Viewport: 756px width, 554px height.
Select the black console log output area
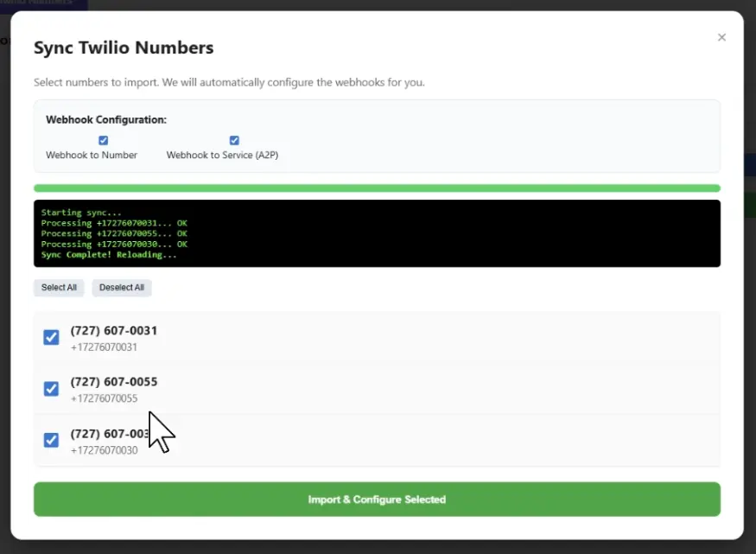tap(377, 232)
